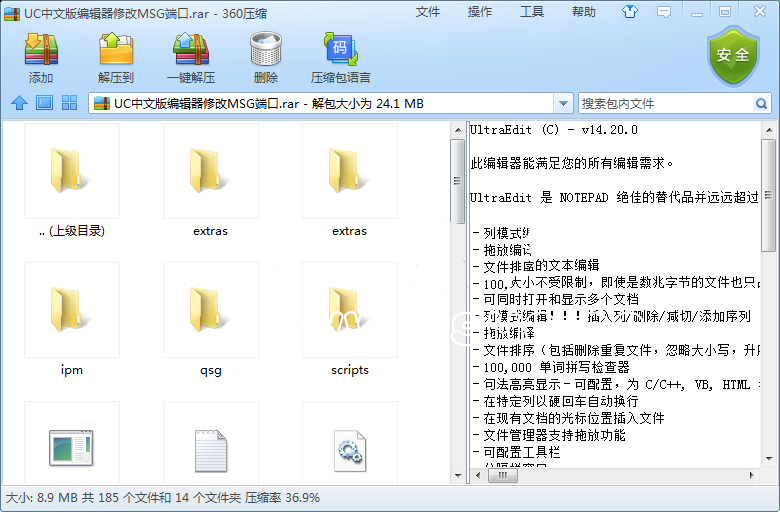This screenshot has height=512, width=780.
Task: Click the '此编辑器能满足您的所有编辑需求' line
Action: point(572,163)
